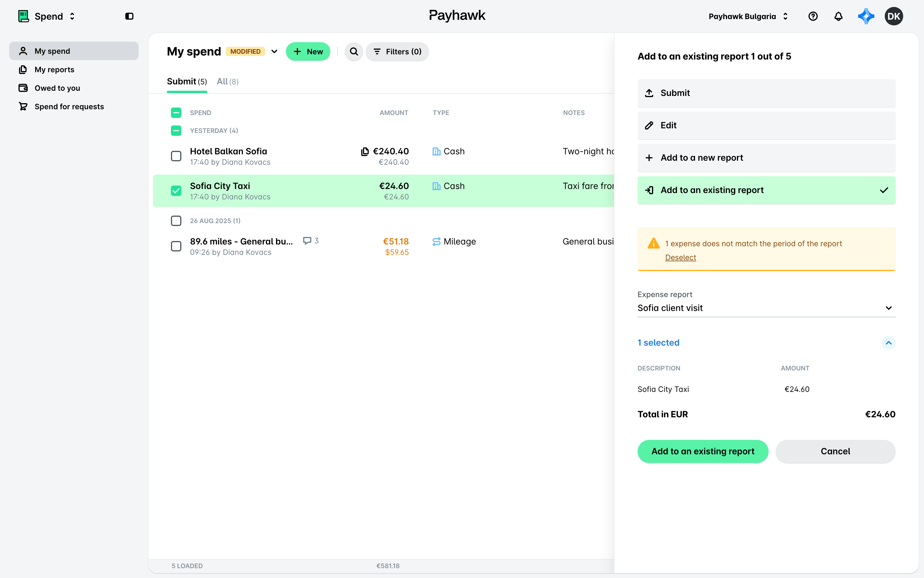Toggle the YESTERDAY (4) group checkbox
924x578 pixels.
tap(176, 130)
